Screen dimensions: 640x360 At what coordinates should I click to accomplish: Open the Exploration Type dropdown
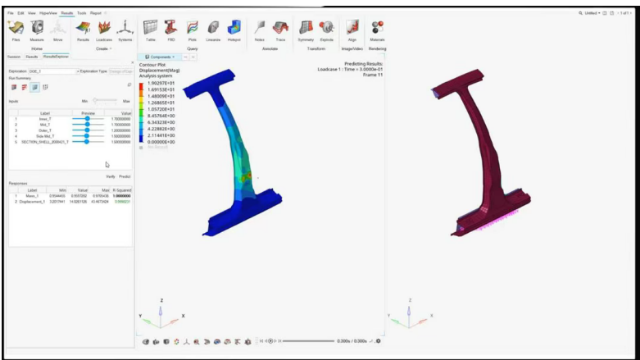[121, 71]
